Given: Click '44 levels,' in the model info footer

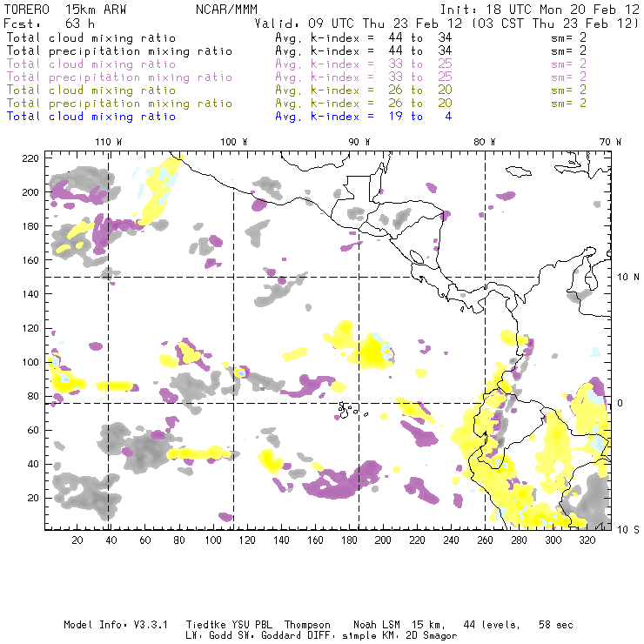Looking at the screenshot, I should click(x=492, y=625).
